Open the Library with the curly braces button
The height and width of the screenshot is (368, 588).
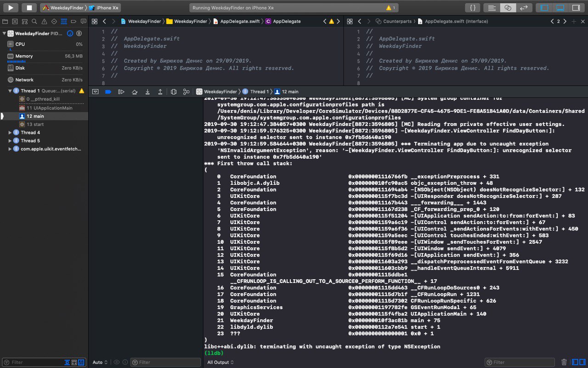(473, 8)
